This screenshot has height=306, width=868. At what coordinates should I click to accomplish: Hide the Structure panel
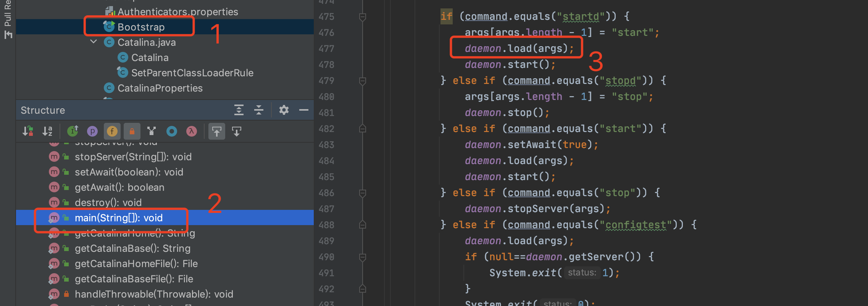pyautogui.click(x=304, y=110)
